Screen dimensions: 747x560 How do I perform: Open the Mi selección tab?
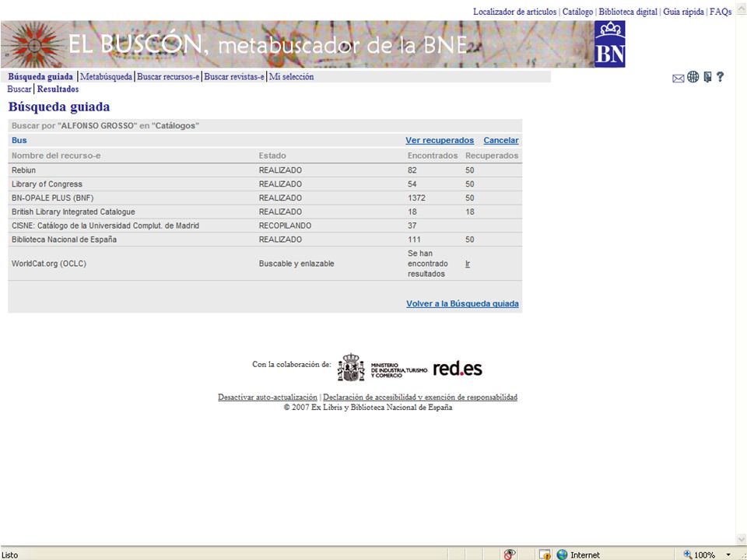click(291, 77)
